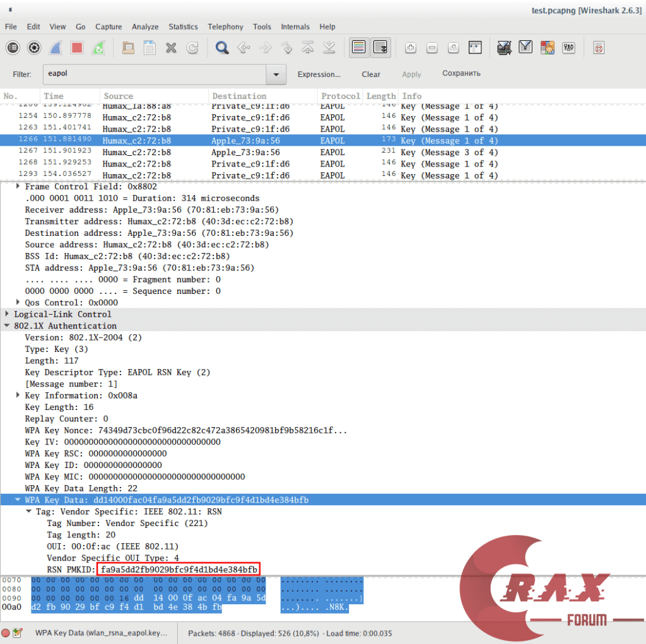Close the capture file X icon
The height and width of the screenshot is (644, 646).
pyautogui.click(x=171, y=48)
